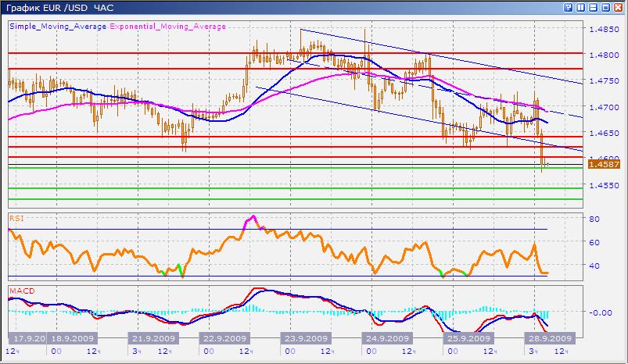This screenshot has width=628, height=364.
Task: Select the 23.9.2009 date marker
Action: [307, 339]
